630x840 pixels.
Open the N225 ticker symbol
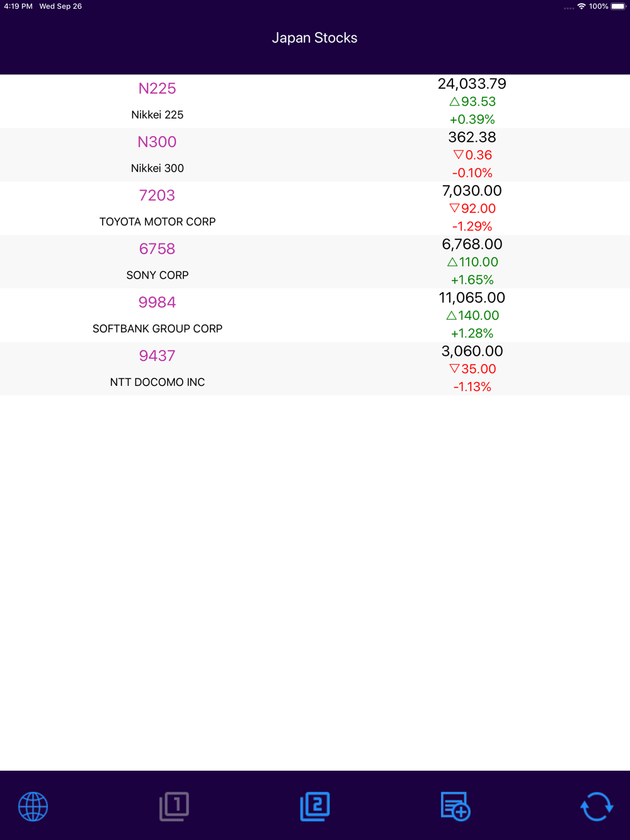(x=157, y=88)
